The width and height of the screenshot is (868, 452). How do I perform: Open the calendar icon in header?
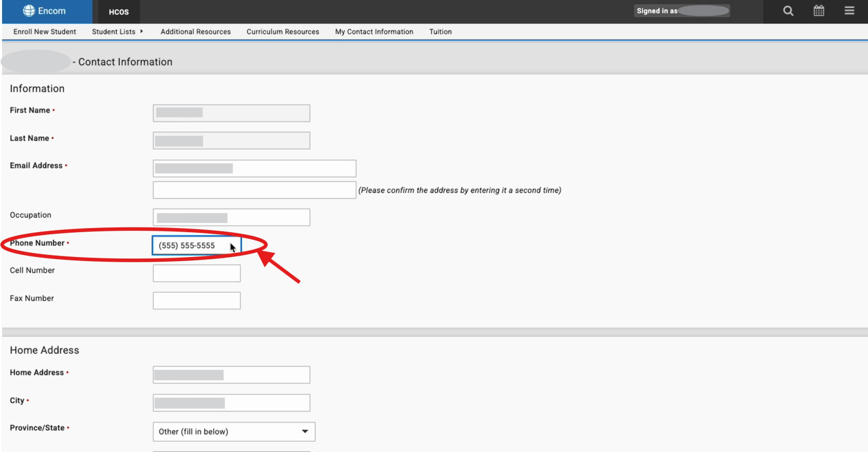click(x=819, y=11)
